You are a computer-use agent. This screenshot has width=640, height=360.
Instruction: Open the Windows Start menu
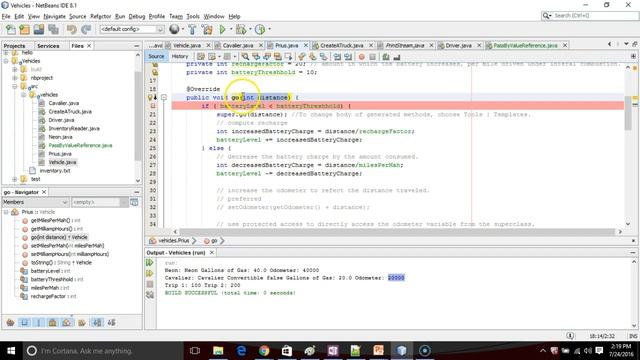coord(11,351)
